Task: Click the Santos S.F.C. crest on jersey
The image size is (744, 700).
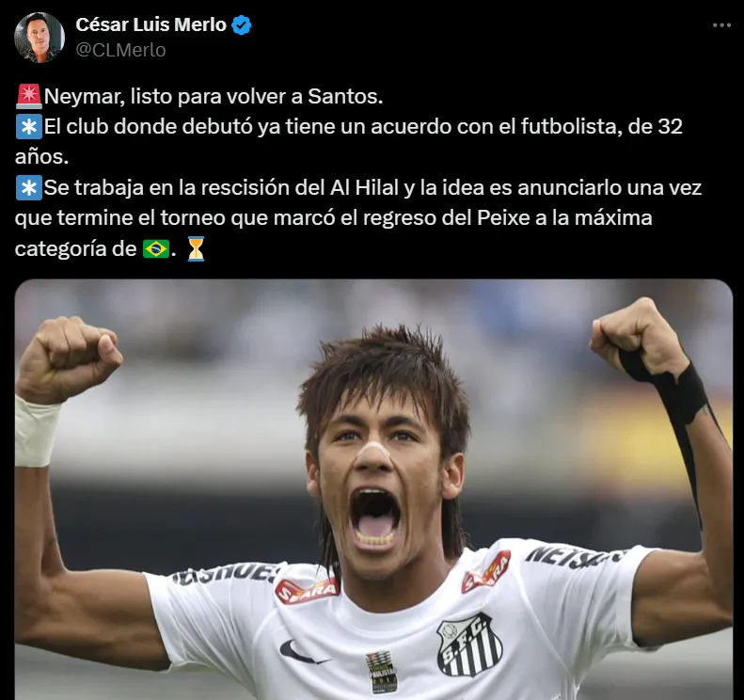Action: 469,644
